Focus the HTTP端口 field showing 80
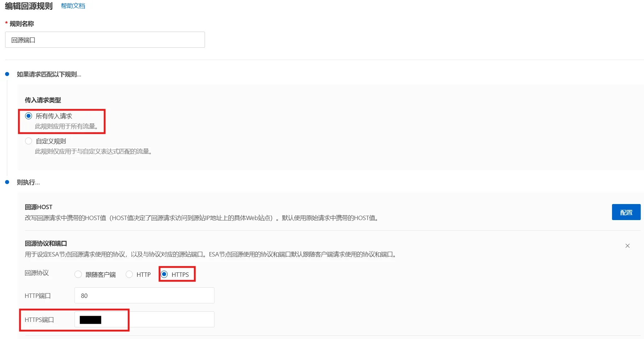 click(x=144, y=296)
